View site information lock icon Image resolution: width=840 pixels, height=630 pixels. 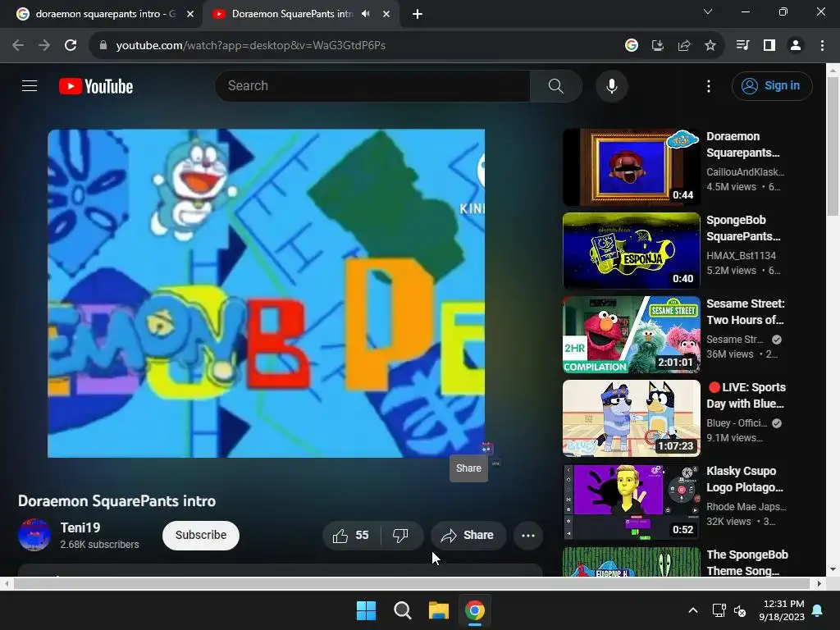coord(103,46)
